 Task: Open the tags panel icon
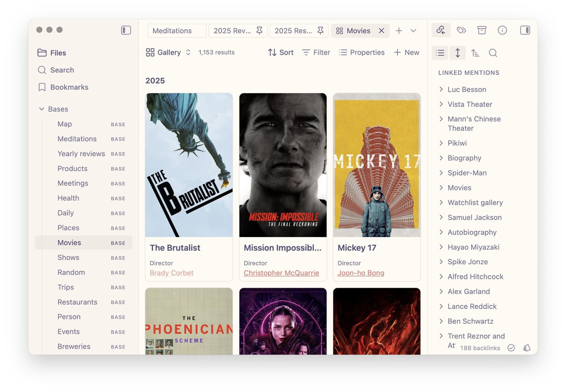(x=461, y=30)
